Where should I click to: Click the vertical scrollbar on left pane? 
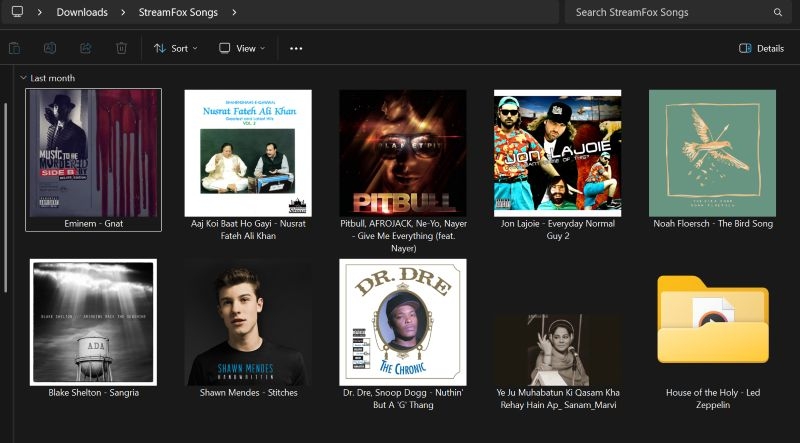[x=6, y=198]
